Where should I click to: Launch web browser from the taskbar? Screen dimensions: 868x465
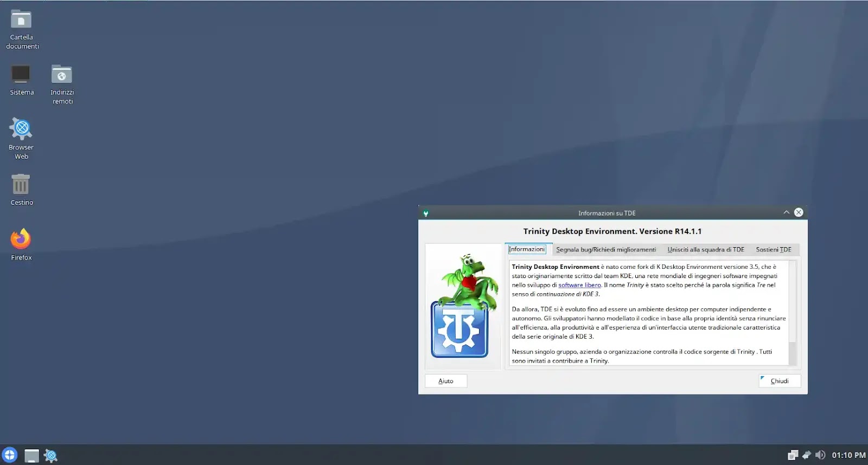pyautogui.click(x=51, y=456)
